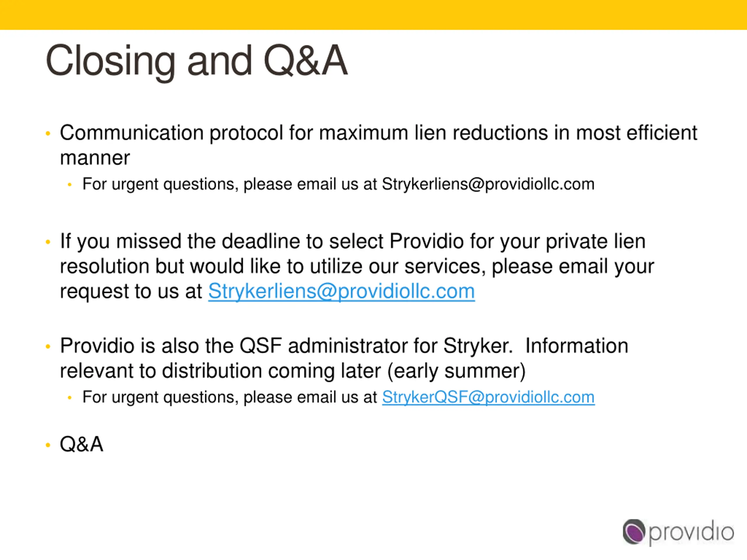Click the 'If you missed the deadline' paragraph
Screen dimensions: 747x560
(x=357, y=266)
